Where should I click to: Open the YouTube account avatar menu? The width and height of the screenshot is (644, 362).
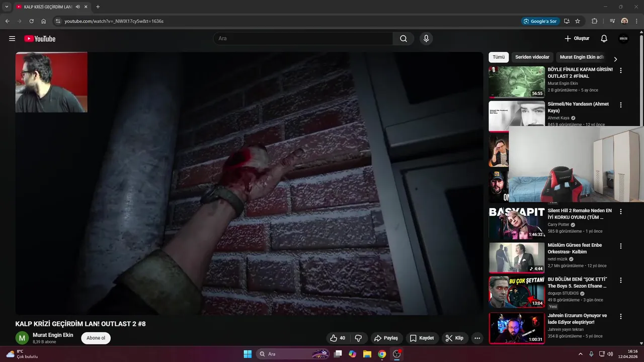click(624, 39)
